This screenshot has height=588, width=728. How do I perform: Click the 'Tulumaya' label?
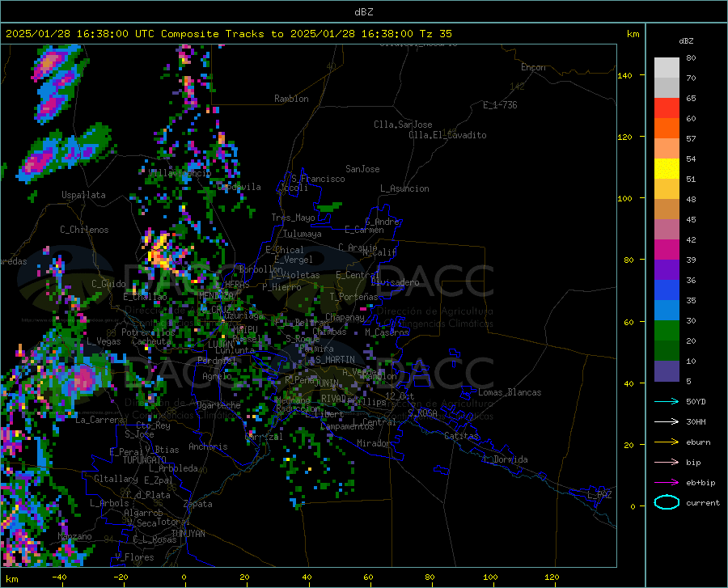(x=303, y=234)
